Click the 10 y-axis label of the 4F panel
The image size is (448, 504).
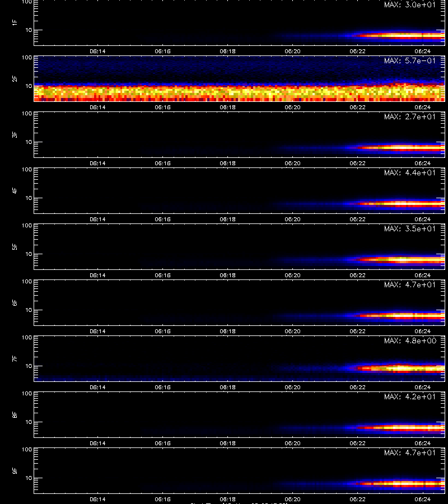[29, 198]
